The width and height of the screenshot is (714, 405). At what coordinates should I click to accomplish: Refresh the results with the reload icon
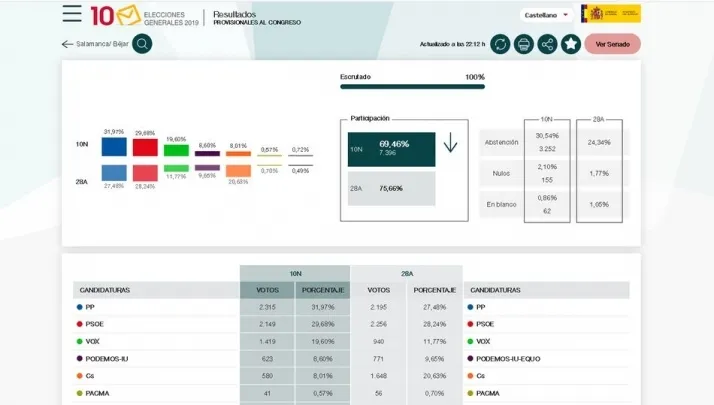[499, 44]
